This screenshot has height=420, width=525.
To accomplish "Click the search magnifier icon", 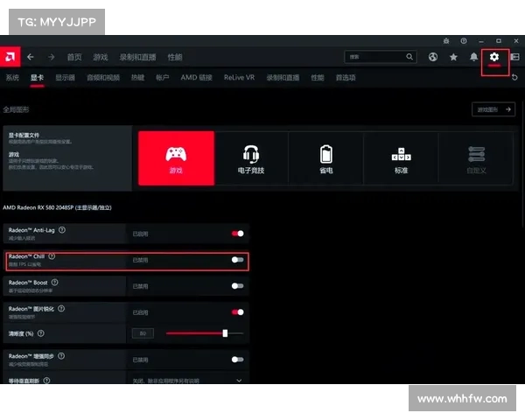I will click(409, 57).
